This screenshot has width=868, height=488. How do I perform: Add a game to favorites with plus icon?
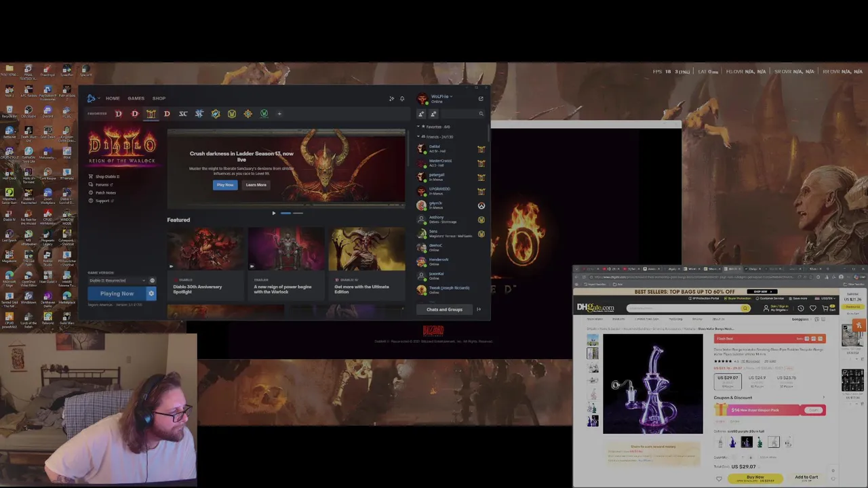279,114
